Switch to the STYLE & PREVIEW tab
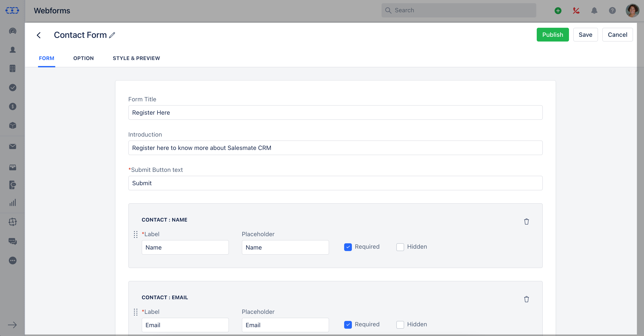 [x=136, y=58]
